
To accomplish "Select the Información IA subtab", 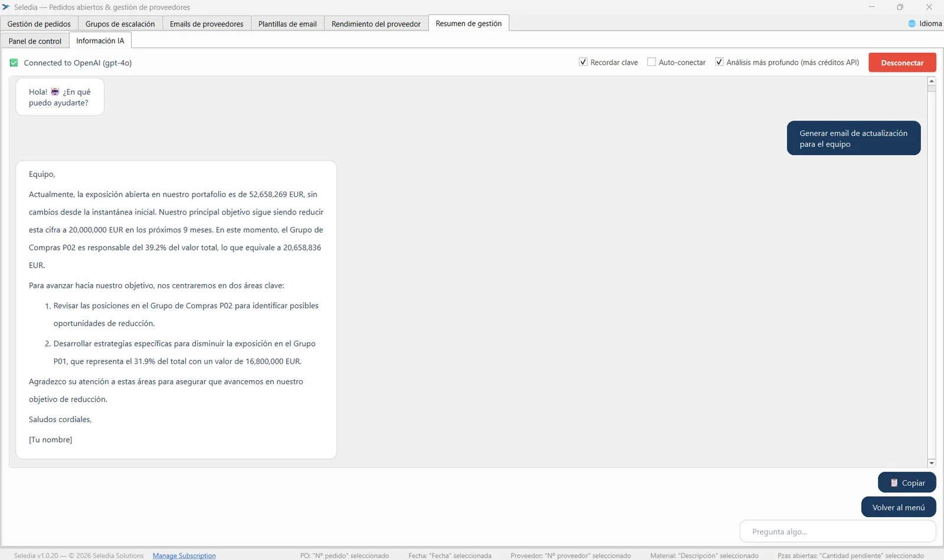I will click(100, 41).
